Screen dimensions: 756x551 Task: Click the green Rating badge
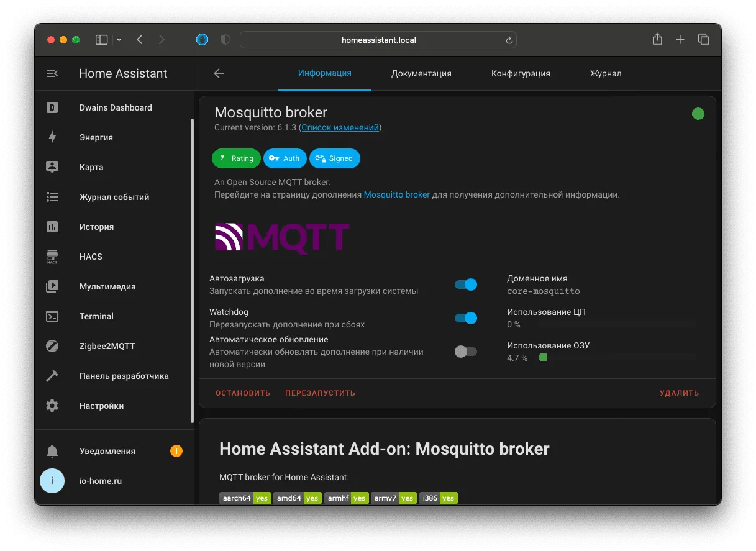click(236, 158)
